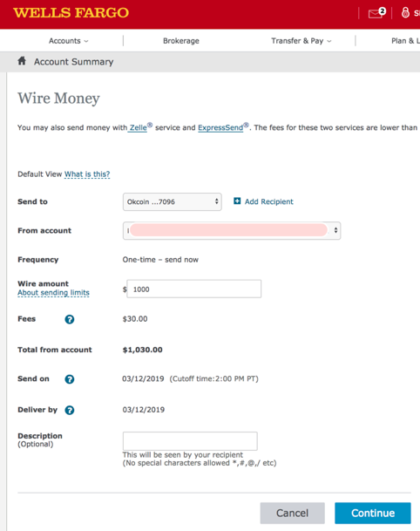Click the Cancel button

[293, 513]
